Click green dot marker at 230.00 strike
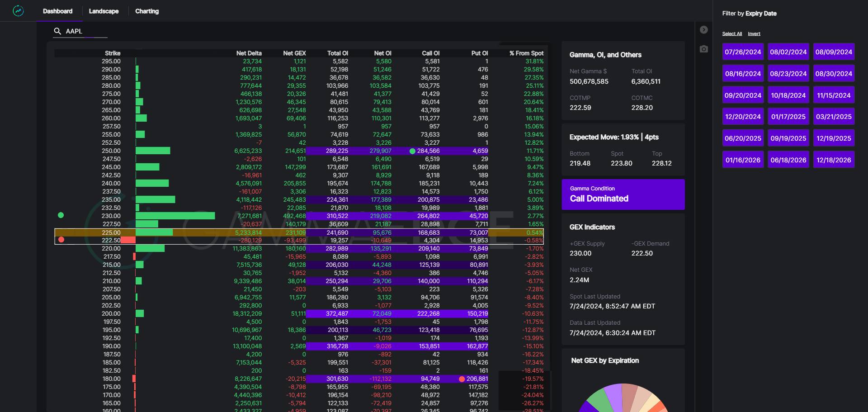The height and width of the screenshot is (412, 868). (x=61, y=215)
